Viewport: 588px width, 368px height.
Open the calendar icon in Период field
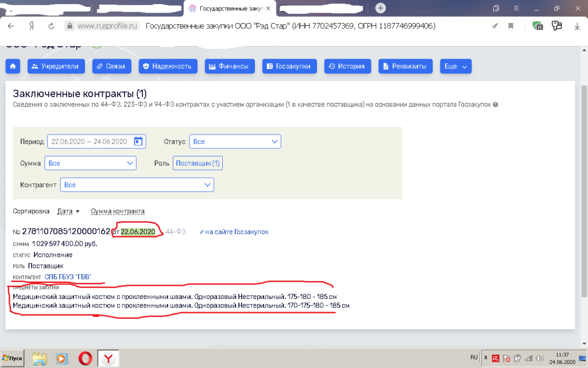tap(138, 141)
